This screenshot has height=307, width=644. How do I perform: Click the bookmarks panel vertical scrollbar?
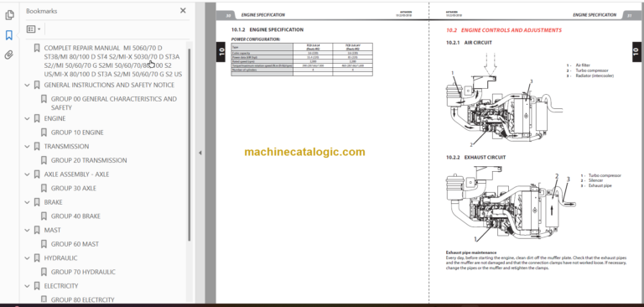190,143
